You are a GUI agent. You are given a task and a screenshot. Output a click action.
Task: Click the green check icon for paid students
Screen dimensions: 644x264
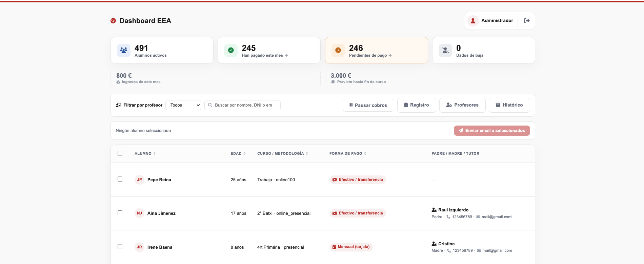[x=231, y=50]
